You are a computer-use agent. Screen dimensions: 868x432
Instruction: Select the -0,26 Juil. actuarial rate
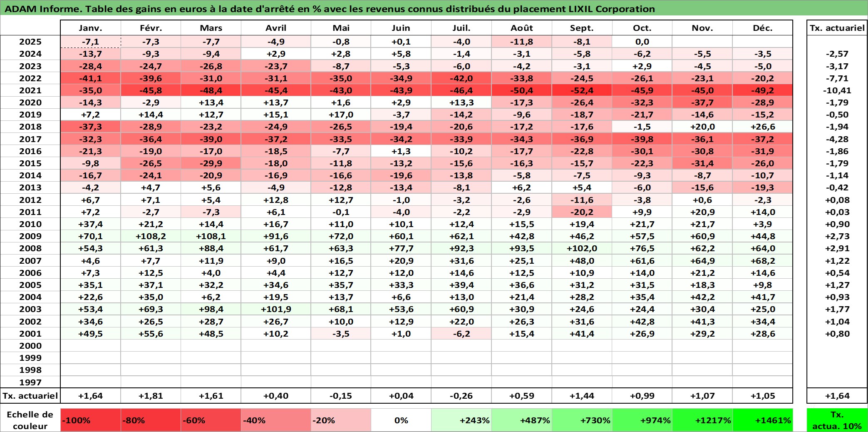(x=461, y=396)
